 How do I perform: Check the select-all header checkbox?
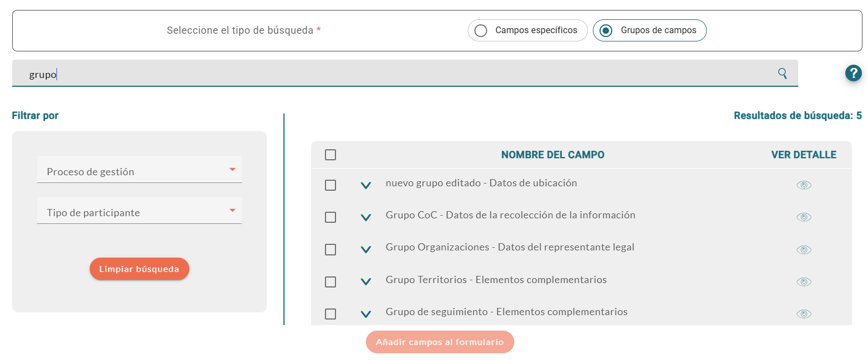330,155
